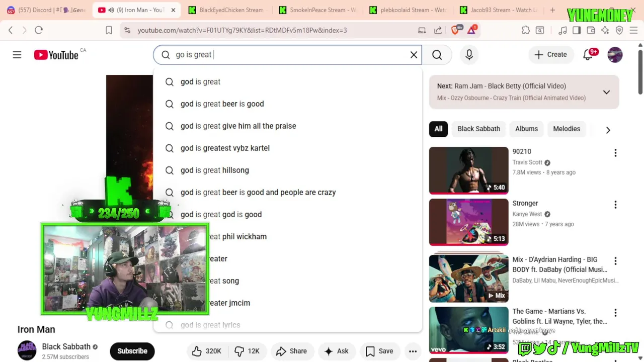Pick "god is greatest vybz kartel" suggestion
Viewport: 644px width, 362px height.
tap(287, 148)
